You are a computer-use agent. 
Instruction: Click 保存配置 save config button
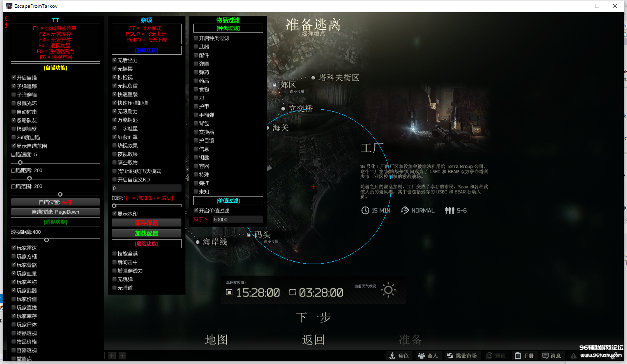147,223
